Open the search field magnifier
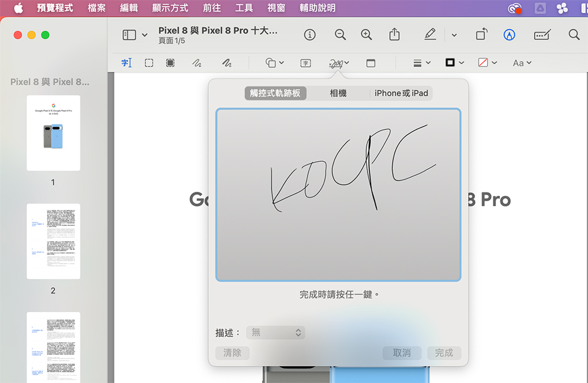588x383 pixels. pos(574,35)
